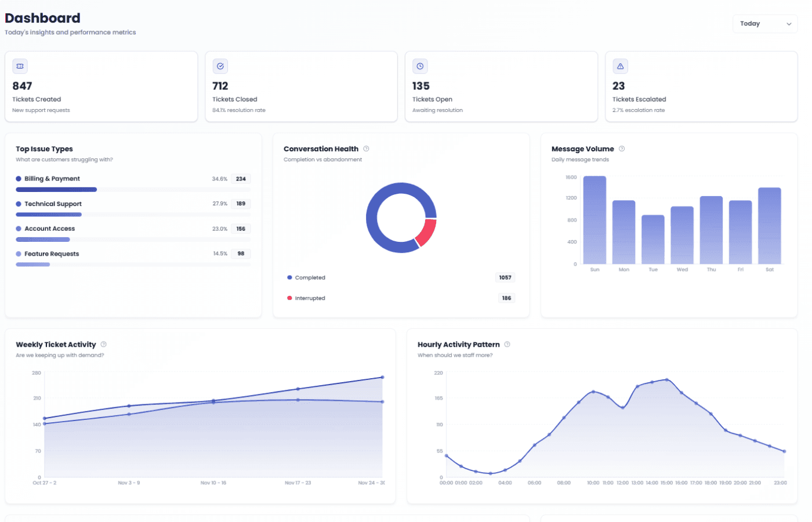
Task: Click the 1057 Completed count badge
Action: click(x=505, y=277)
